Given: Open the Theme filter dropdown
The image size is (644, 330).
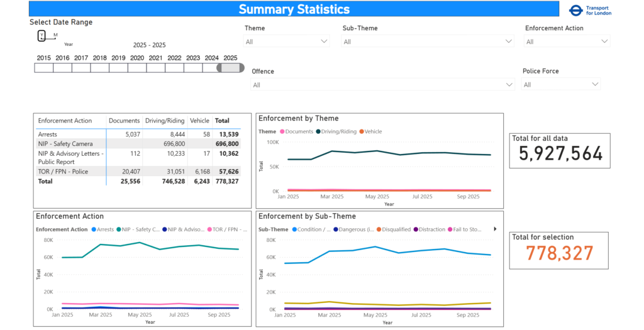Looking at the screenshot, I should tap(287, 41).
